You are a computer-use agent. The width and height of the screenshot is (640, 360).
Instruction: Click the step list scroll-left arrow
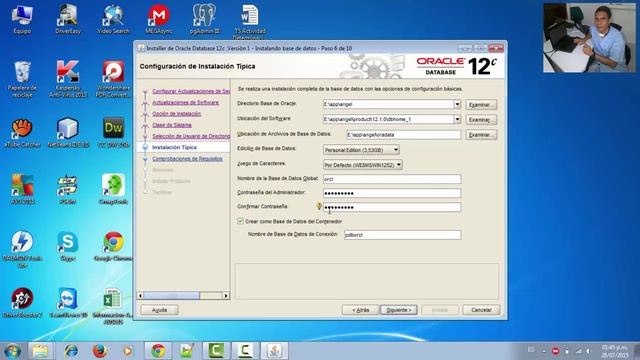(x=140, y=295)
